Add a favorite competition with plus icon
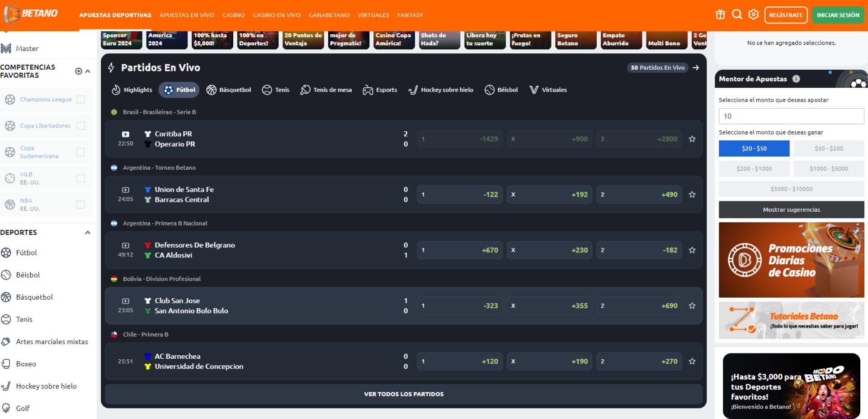Viewport: 868px width, 419px height. (x=79, y=71)
